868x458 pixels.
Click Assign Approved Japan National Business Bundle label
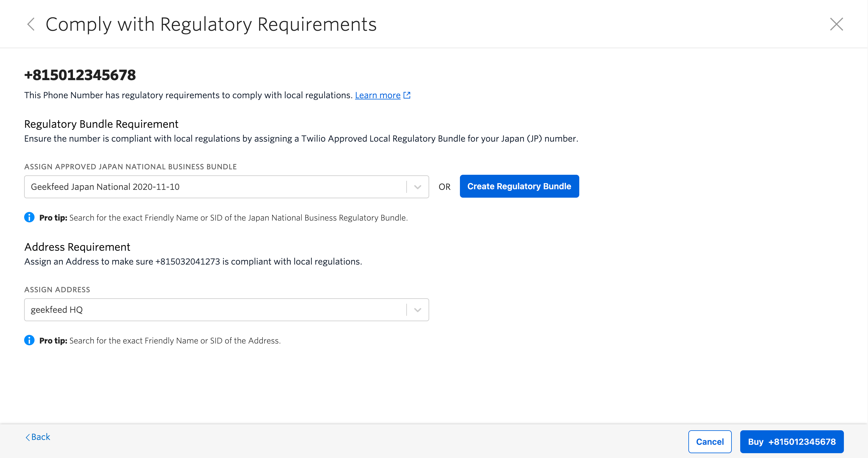point(131,167)
